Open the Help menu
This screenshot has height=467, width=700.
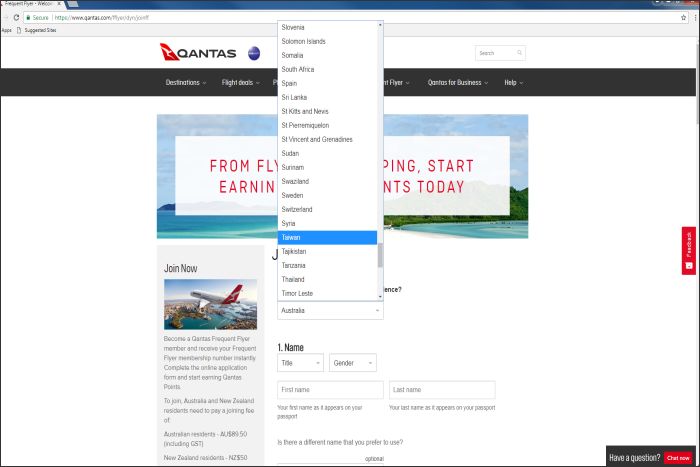click(x=513, y=82)
